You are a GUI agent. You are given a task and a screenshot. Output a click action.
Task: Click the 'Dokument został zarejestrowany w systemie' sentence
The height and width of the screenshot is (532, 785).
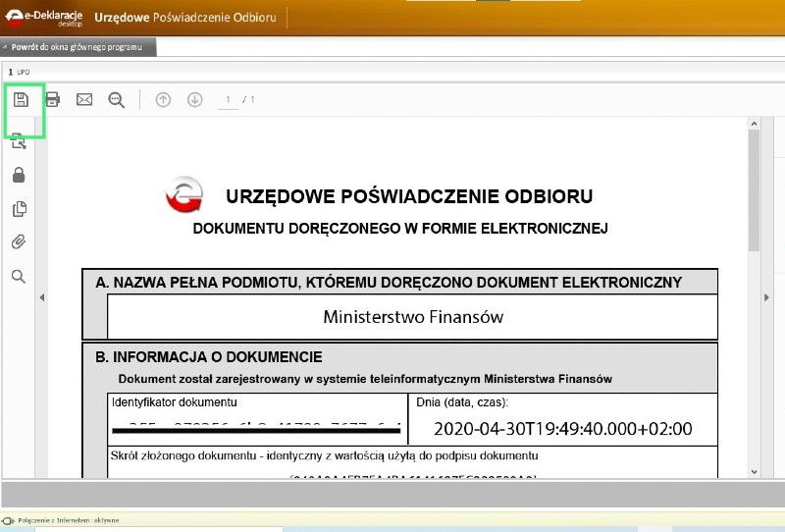[365, 379]
